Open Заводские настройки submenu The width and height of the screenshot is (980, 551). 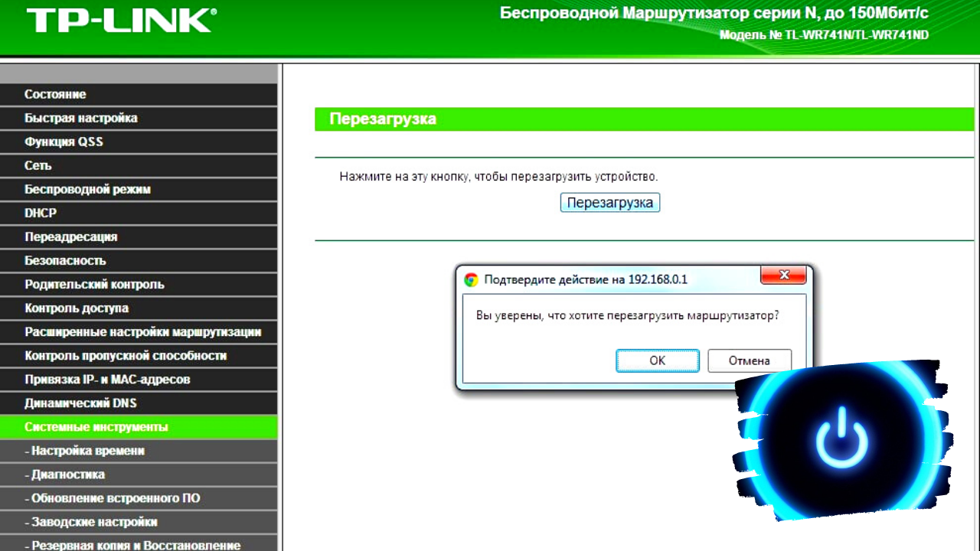coord(139,522)
